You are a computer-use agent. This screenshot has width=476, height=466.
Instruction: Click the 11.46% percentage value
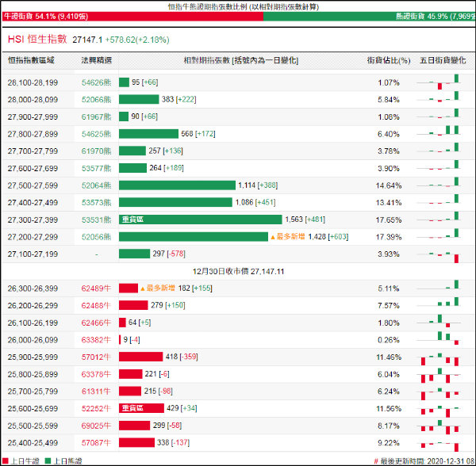coord(389,357)
